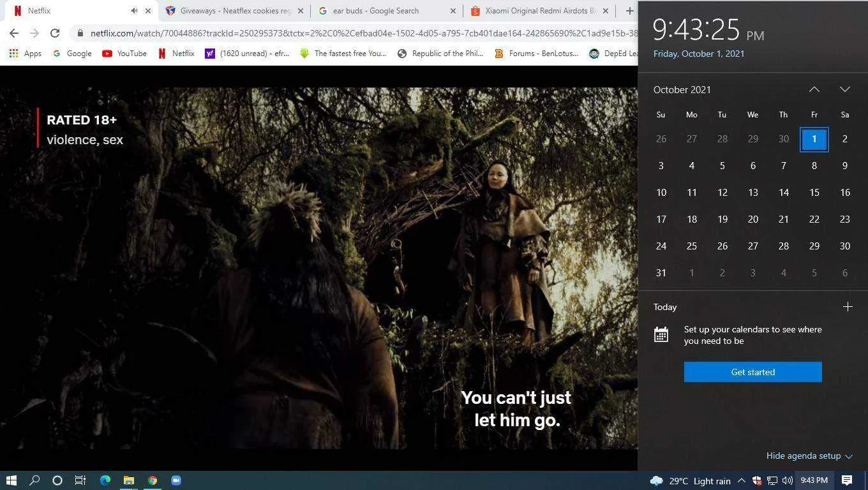Viewport: 868px width, 490px height.
Task: Open the 29°C Light rain weather widget
Action: 690,481
